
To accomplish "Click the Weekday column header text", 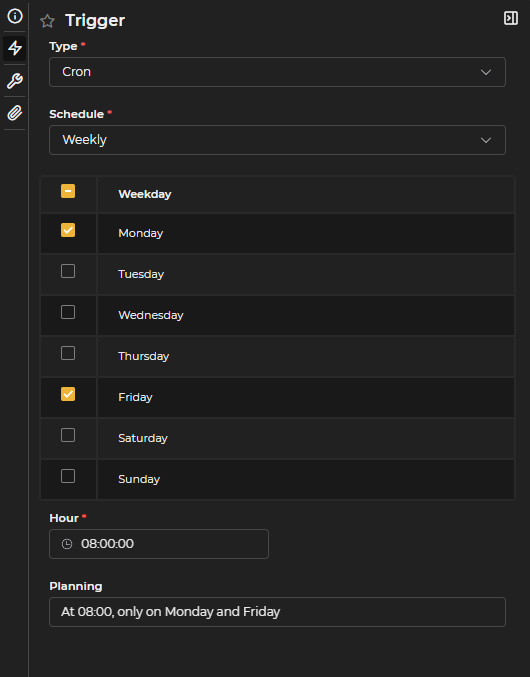I will click(145, 194).
